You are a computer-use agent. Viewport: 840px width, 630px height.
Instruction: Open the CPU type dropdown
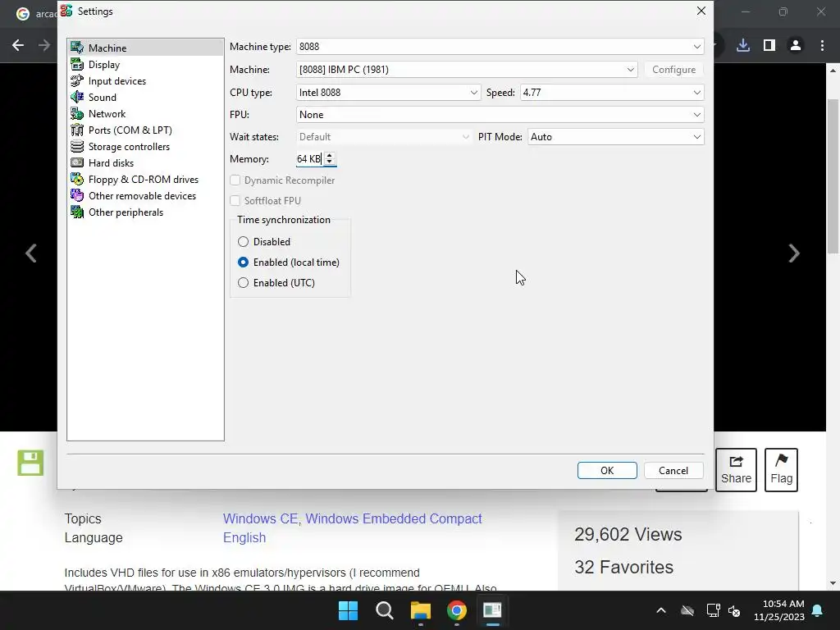click(388, 92)
